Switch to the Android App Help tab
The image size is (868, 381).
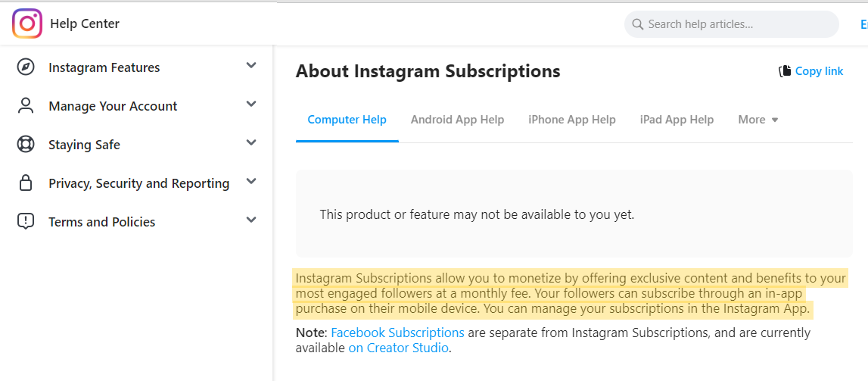[457, 120]
